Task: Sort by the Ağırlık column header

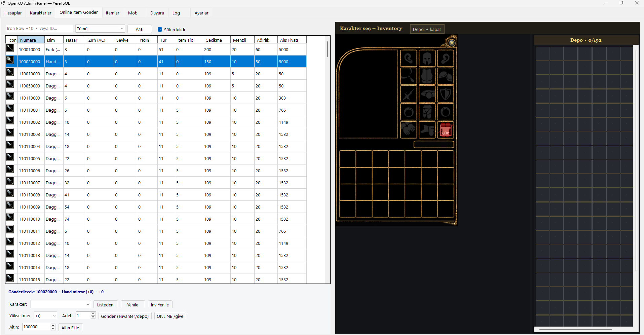Action: coord(266,40)
